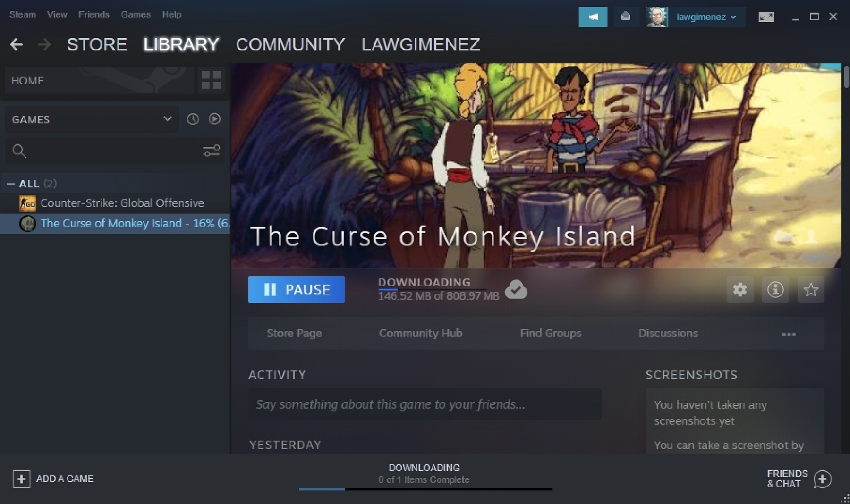The image size is (850, 504).
Task: Click the activity status input field
Action: 424,404
